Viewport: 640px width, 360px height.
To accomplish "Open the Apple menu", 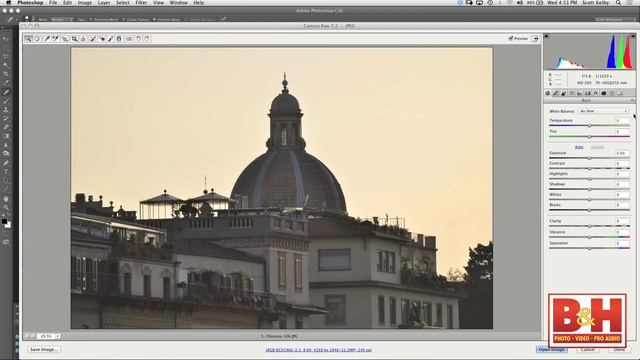I will [8, 2].
